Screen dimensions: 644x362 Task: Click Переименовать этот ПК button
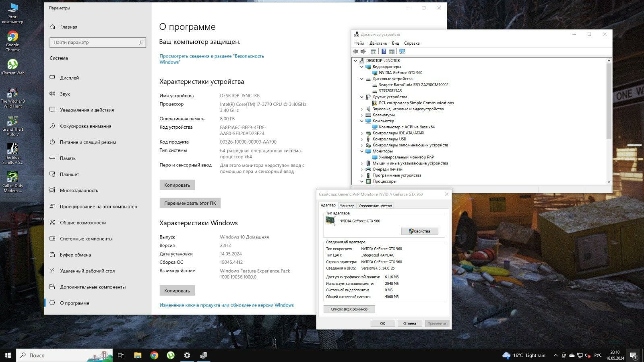click(x=190, y=203)
